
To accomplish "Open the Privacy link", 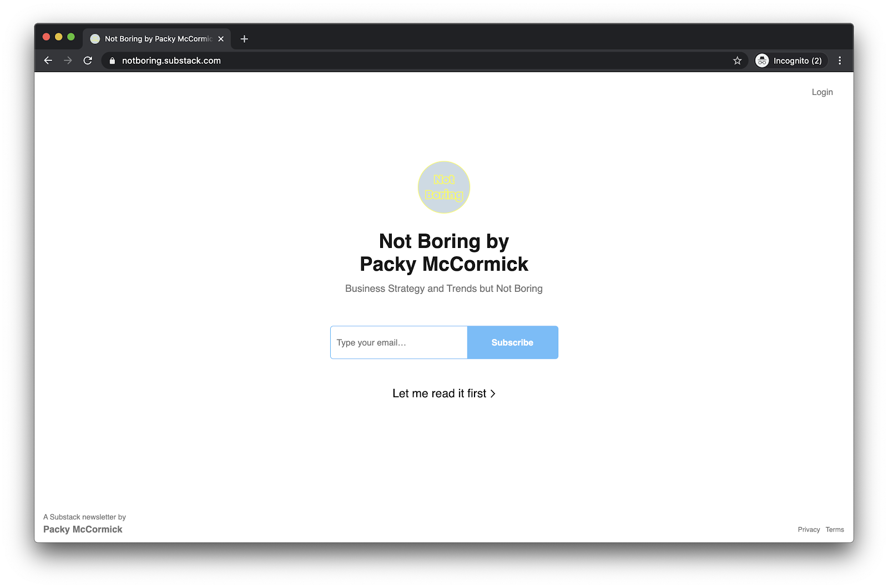I will pos(809,530).
